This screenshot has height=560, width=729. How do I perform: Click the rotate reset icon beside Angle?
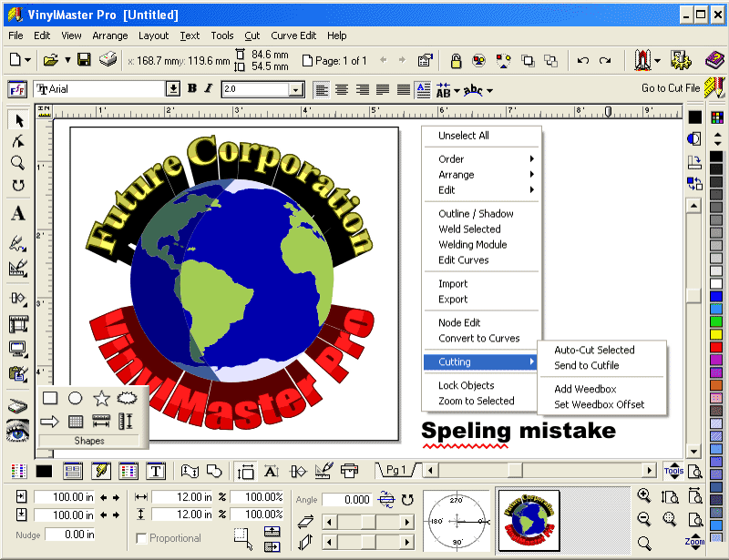point(407,500)
